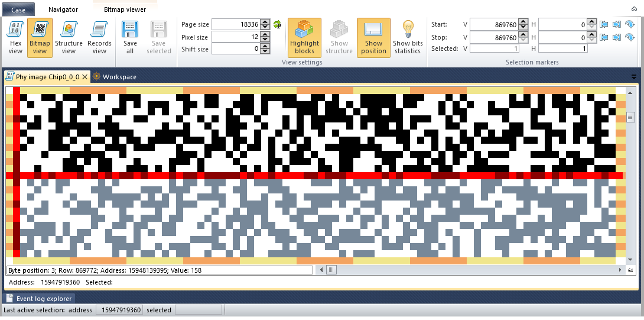Click the Start row curved arrow icon
Screen dimensions: 644x320
(630, 25)
